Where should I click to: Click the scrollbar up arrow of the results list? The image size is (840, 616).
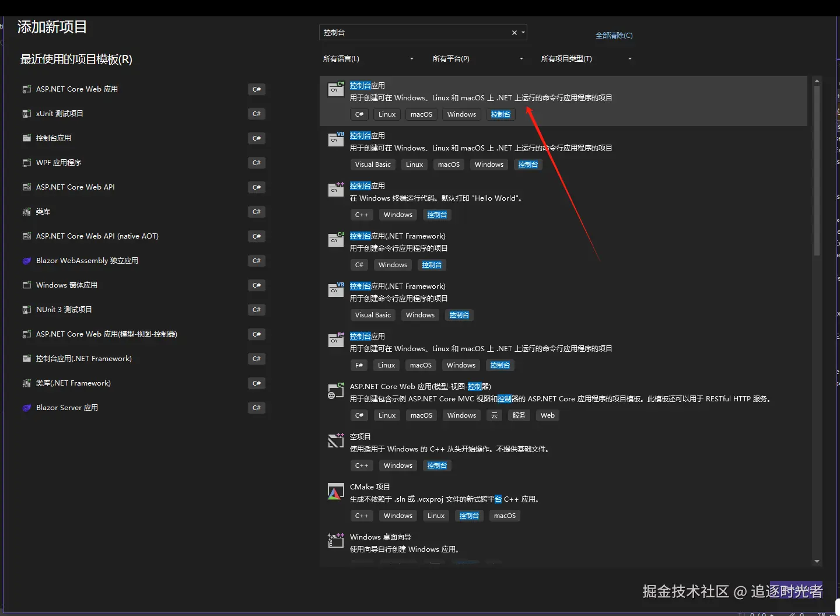pyautogui.click(x=817, y=81)
